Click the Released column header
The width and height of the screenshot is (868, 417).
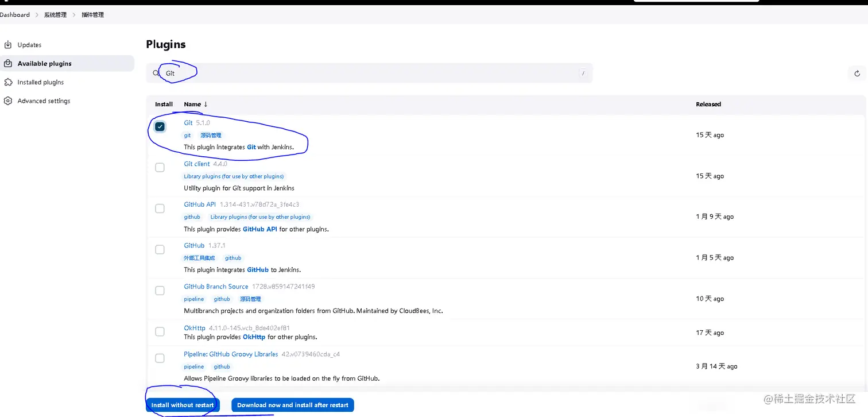tap(708, 104)
